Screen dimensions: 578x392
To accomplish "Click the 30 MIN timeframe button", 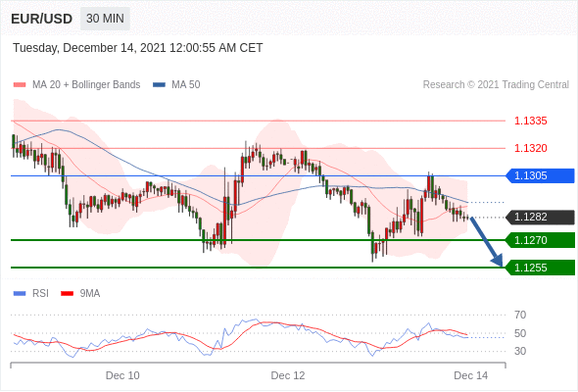I will [x=105, y=19].
